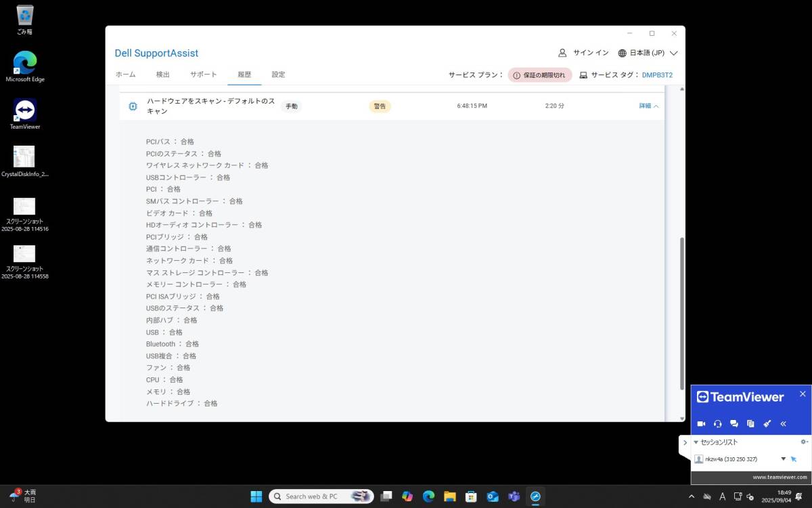Open the ごみ箱 recycle bin desktop icon

point(24,20)
